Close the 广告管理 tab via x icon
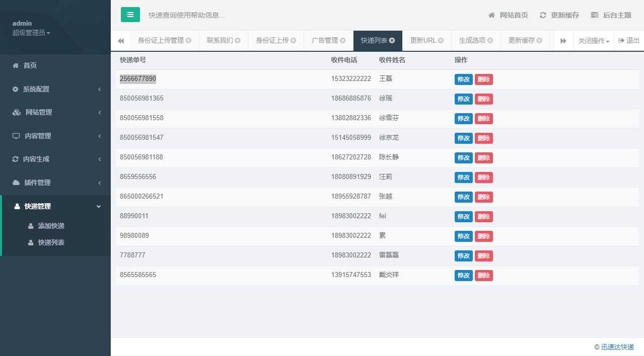Viewport: 644px width, 356px height. pos(342,40)
